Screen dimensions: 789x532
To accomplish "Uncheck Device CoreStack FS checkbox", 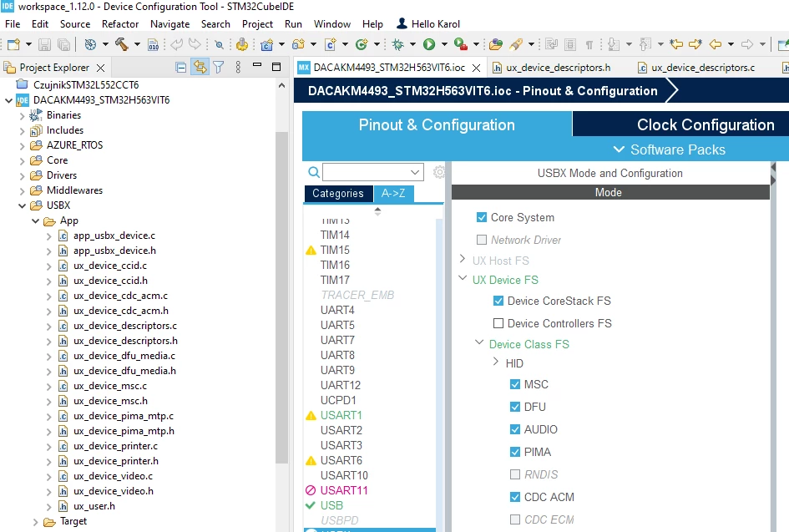I will (x=498, y=301).
